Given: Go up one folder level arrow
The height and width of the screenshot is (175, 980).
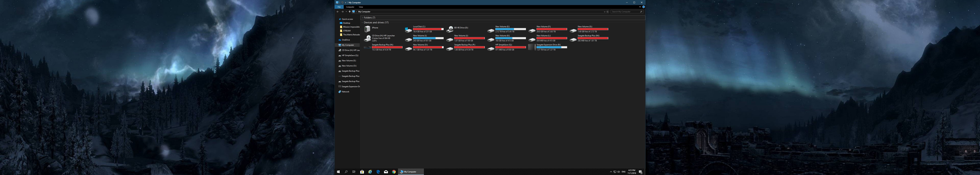Looking at the screenshot, I should [x=350, y=12].
